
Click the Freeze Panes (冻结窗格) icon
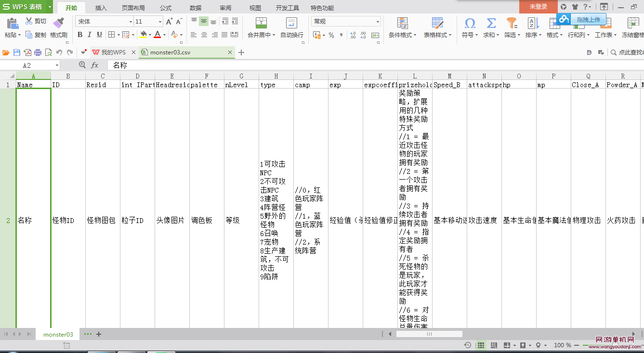(x=633, y=23)
